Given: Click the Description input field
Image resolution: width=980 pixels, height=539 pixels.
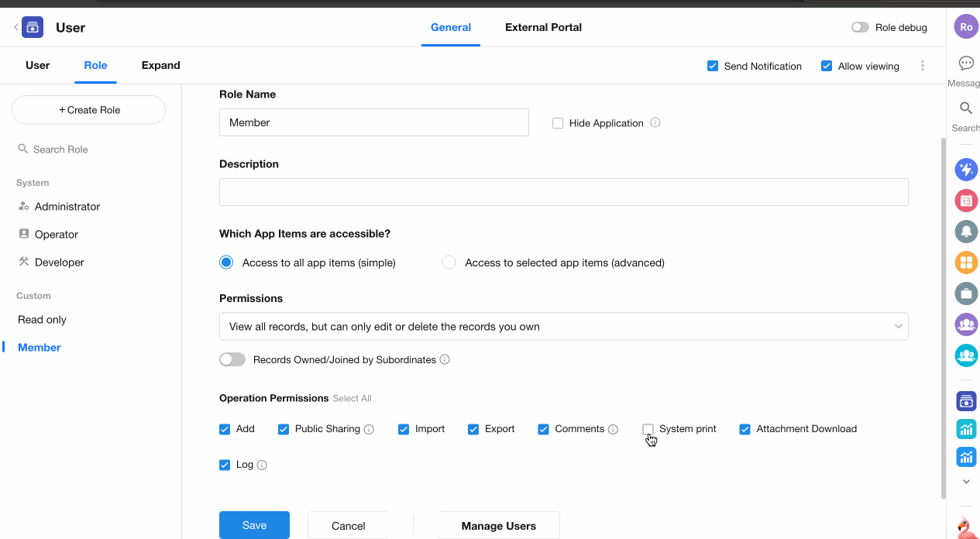Looking at the screenshot, I should coord(563,192).
